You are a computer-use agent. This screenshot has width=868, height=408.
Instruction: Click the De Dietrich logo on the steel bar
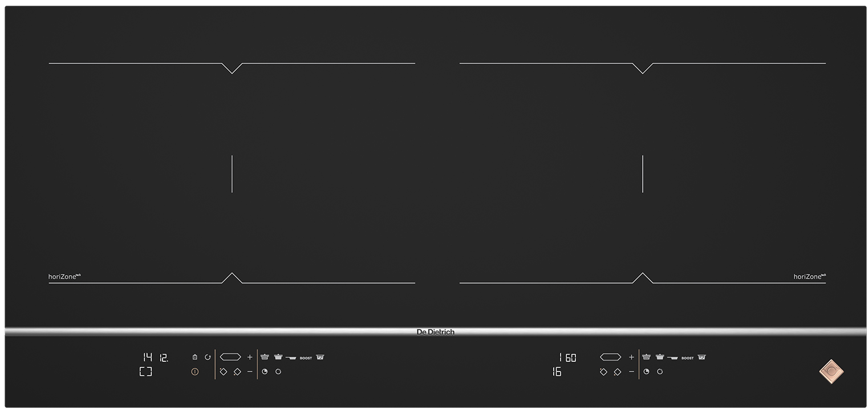coord(436,332)
